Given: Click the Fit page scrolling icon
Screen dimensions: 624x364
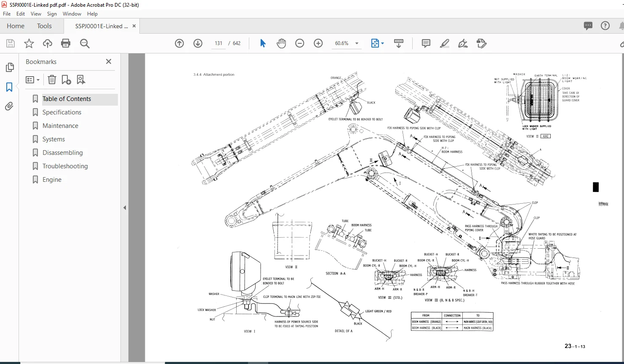Looking at the screenshot, I should coord(375,43).
